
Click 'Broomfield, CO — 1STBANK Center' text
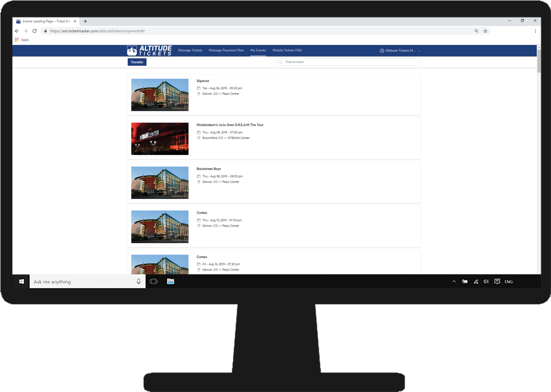(226, 138)
